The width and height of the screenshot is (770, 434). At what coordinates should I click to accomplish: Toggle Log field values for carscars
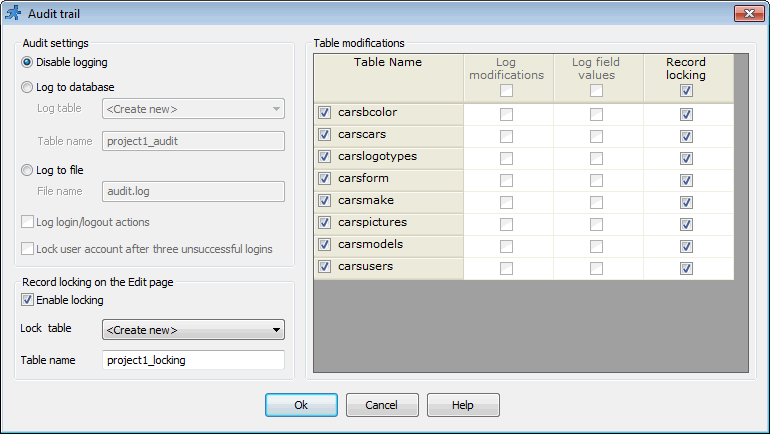tap(596, 136)
